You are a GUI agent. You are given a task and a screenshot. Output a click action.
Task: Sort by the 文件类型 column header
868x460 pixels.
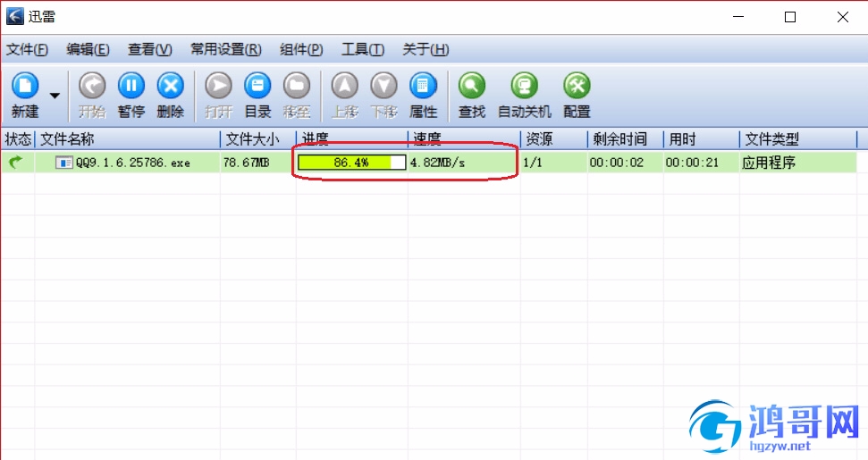click(798, 138)
